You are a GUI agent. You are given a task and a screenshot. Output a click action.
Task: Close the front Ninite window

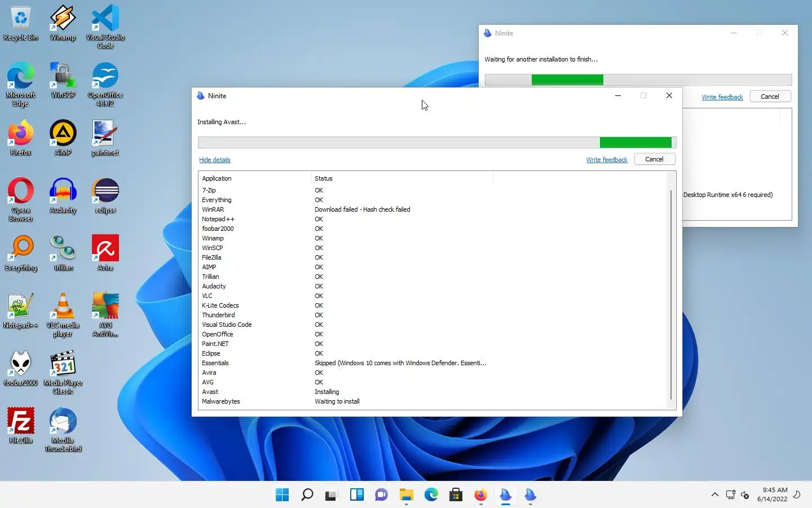click(x=669, y=95)
